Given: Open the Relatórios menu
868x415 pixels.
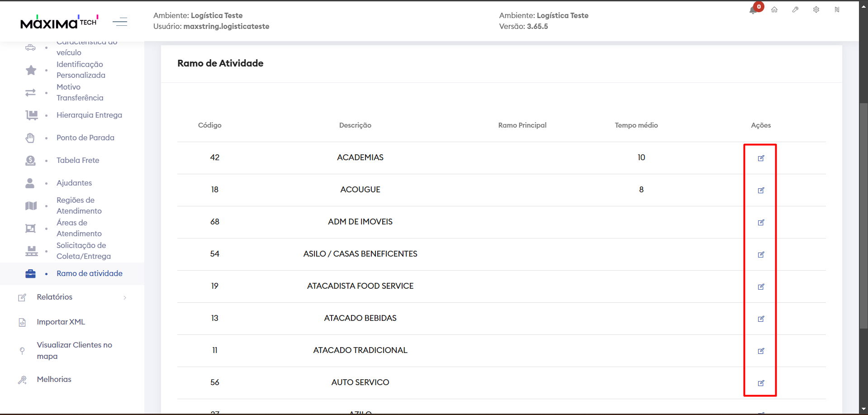Looking at the screenshot, I should pyautogui.click(x=55, y=297).
